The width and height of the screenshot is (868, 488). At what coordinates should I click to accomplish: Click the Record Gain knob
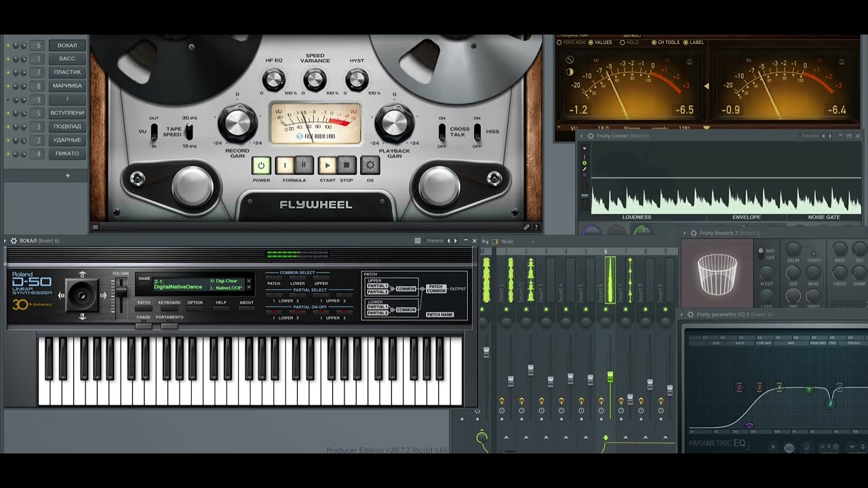[x=237, y=123]
